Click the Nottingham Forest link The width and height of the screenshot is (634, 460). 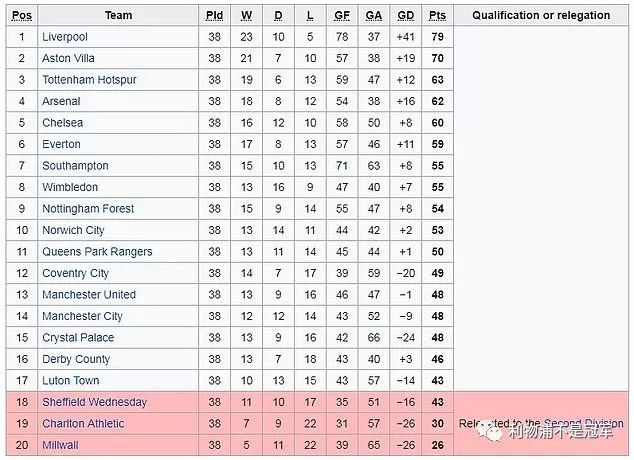pos(88,209)
